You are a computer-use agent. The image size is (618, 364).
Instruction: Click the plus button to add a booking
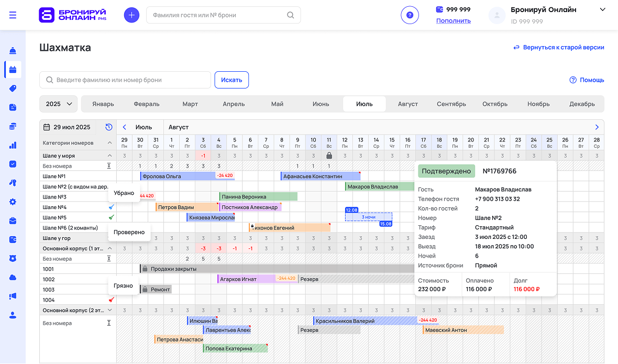[x=131, y=15]
